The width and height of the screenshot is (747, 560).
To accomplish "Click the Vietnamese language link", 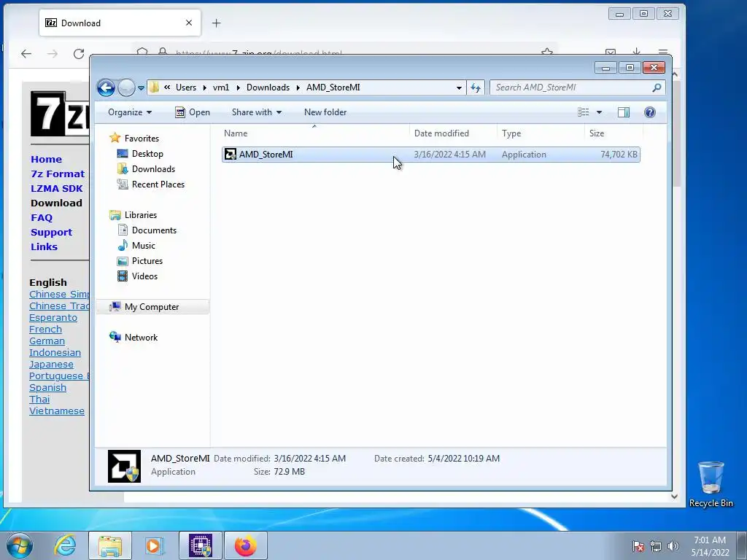I will click(57, 411).
